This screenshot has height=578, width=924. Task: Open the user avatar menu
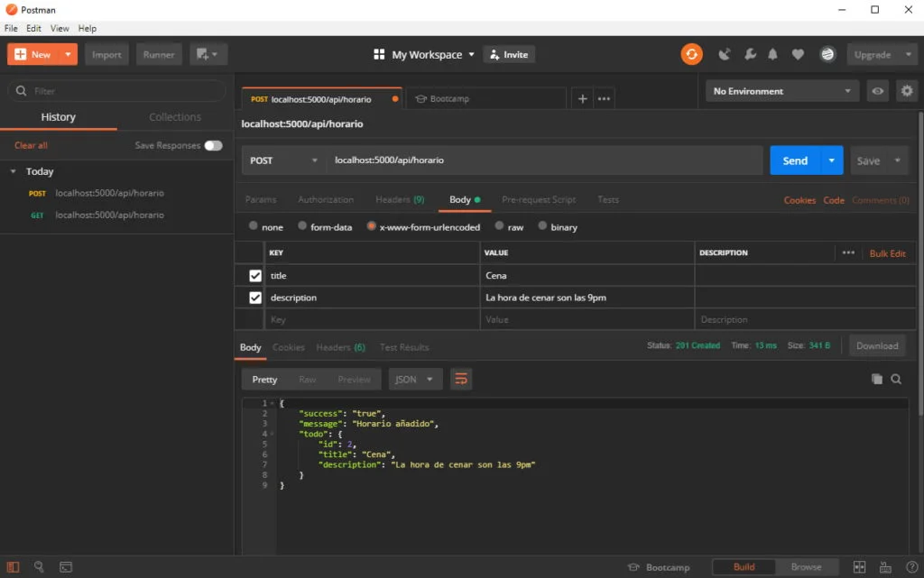click(827, 54)
